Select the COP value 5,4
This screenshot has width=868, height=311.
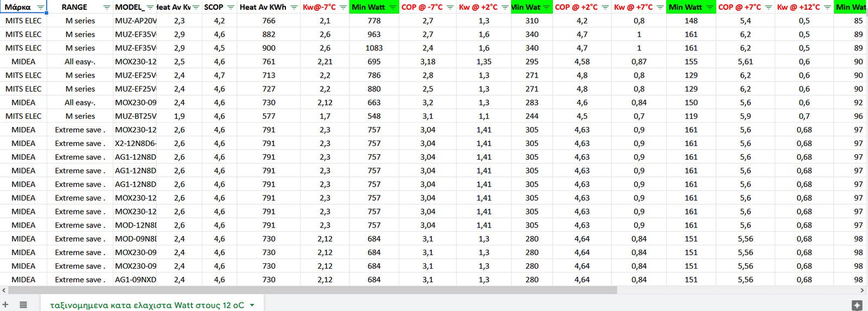pyautogui.click(x=745, y=21)
